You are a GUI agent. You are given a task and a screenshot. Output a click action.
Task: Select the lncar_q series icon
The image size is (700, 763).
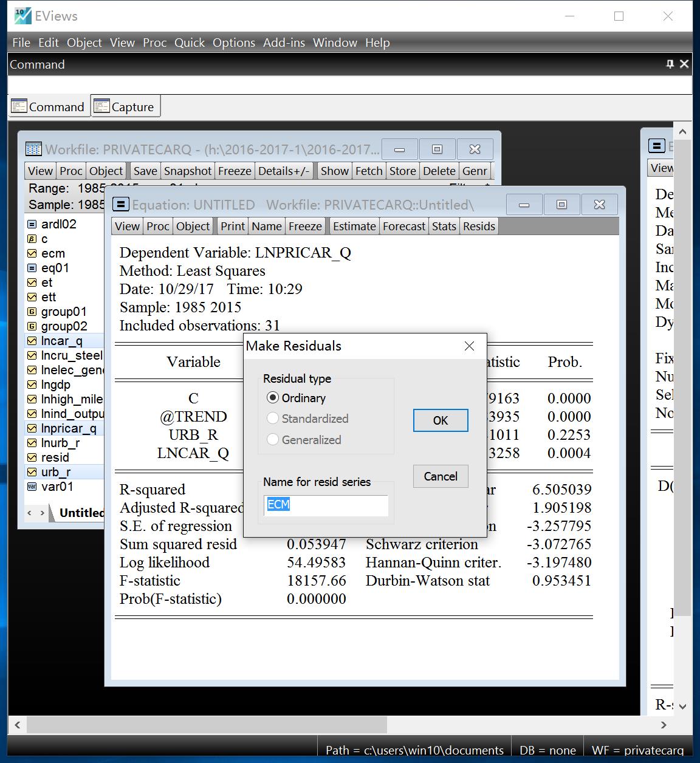(32, 341)
